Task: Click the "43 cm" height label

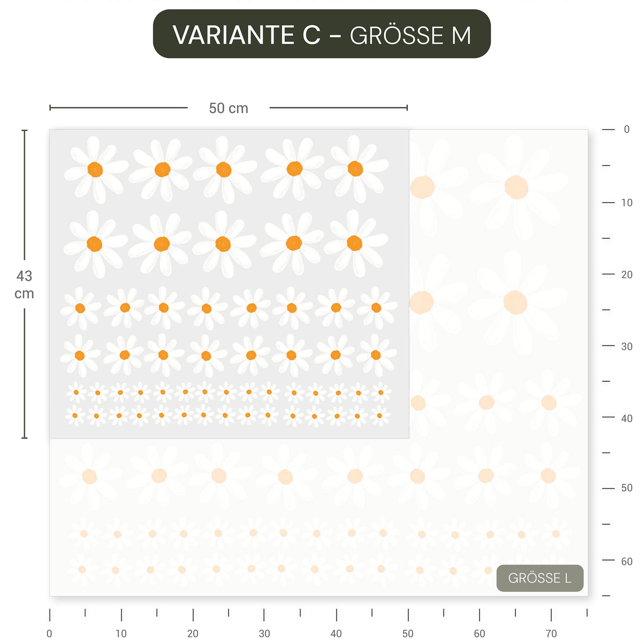Action: tap(24, 284)
